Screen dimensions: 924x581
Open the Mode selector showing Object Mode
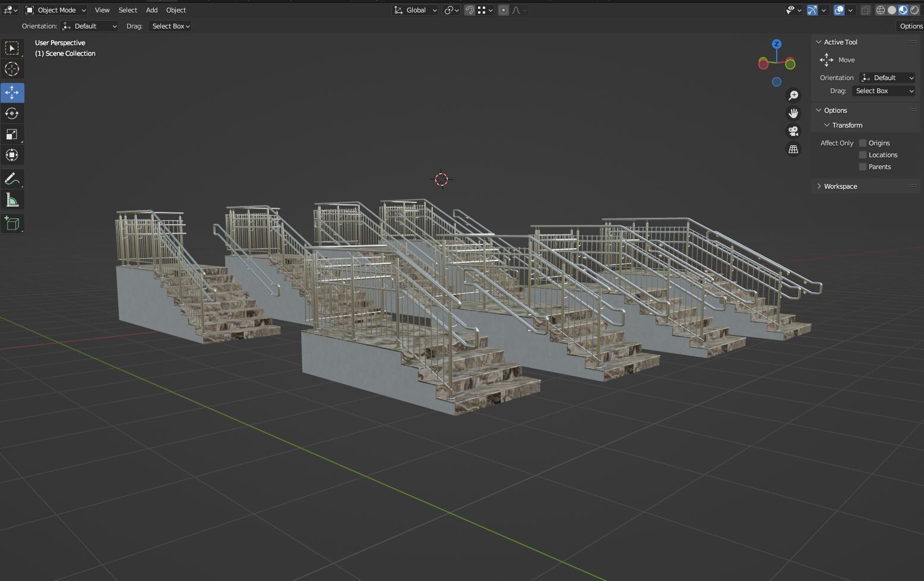[x=55, y=10]
